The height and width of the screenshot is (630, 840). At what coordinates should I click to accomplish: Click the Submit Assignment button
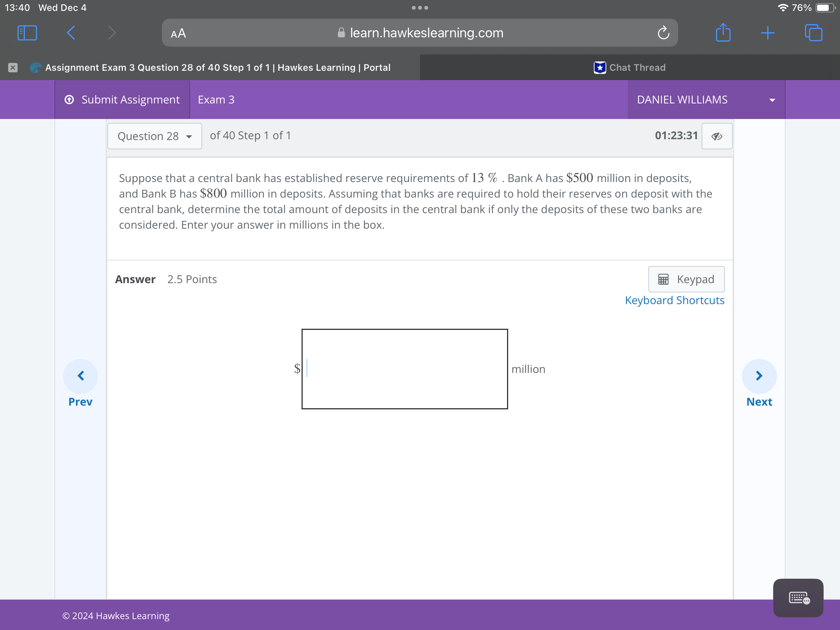(x=122, y=100)
